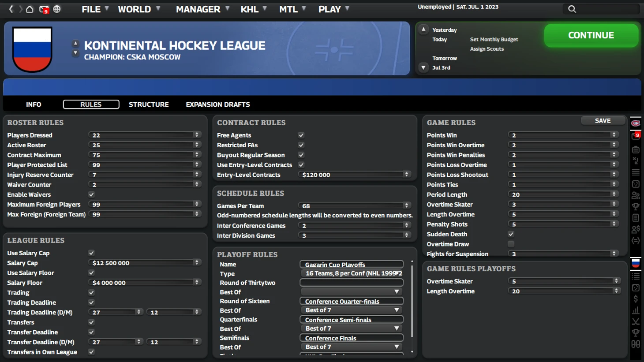Click the up arrow next to the league title
This screenshot has width=644, height=362.
(x=75, y=44)
